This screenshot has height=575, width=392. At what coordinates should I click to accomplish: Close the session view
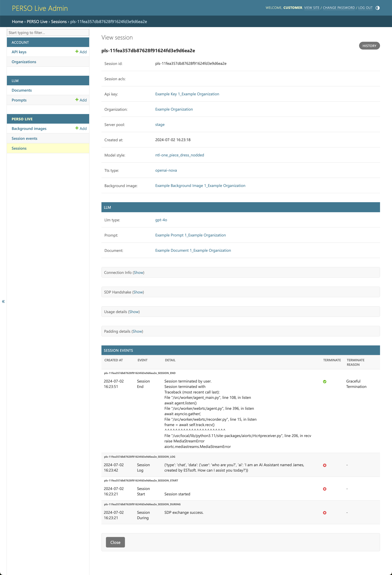[115, 542]
